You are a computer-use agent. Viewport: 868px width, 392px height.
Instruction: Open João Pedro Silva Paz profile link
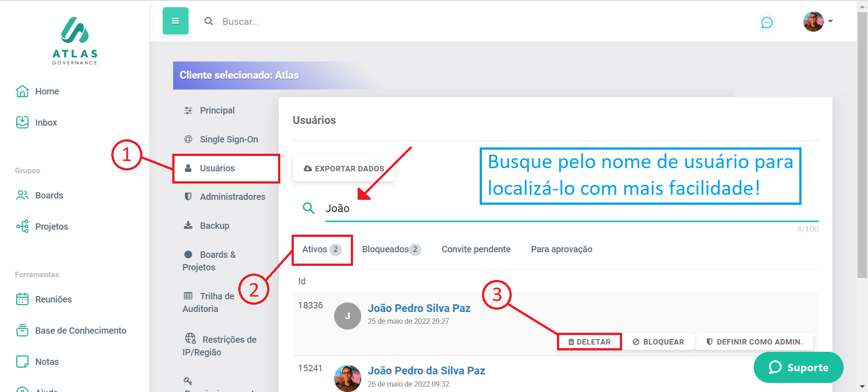(x=419, y=308)
